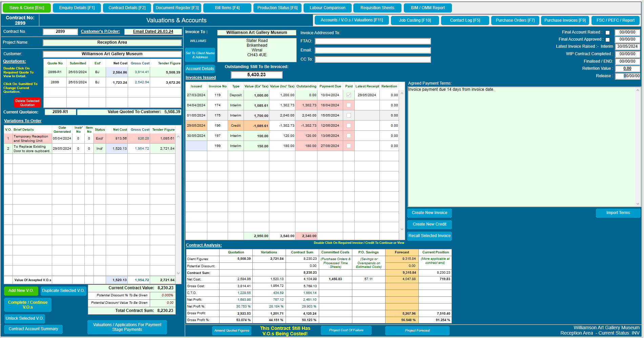Click the Save & Close [Esc] button
This screenshot has height=338, width=644.
26,7
